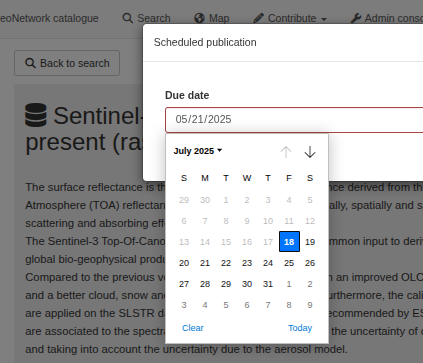423x363 pixels.
Task: Open the Search menu item
Action: tap(146, 18)
